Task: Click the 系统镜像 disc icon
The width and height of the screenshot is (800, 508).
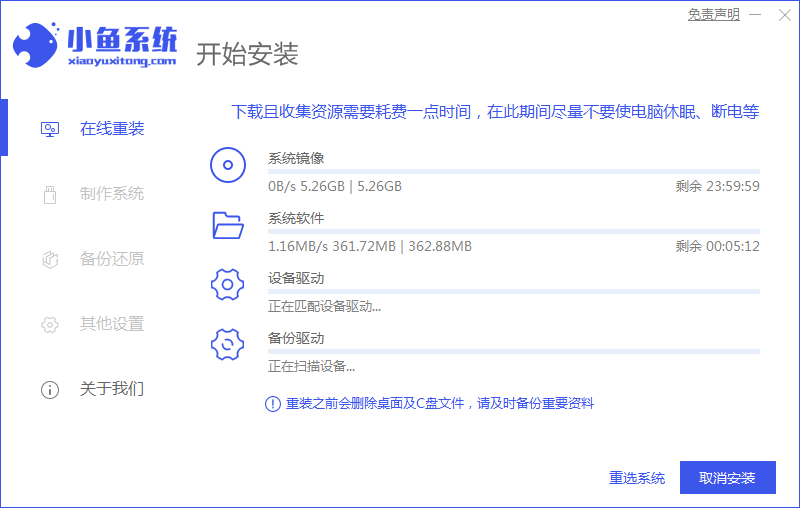Action: (x=228, y=165)
